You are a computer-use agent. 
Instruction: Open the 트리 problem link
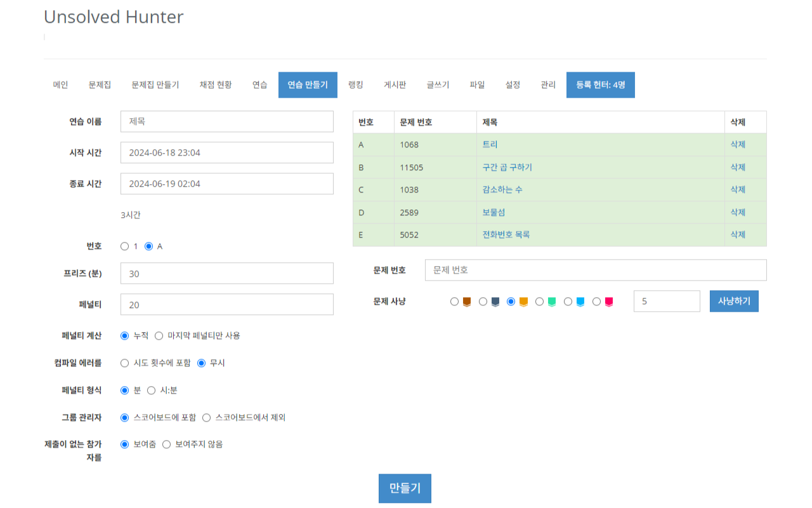(490, 145)
